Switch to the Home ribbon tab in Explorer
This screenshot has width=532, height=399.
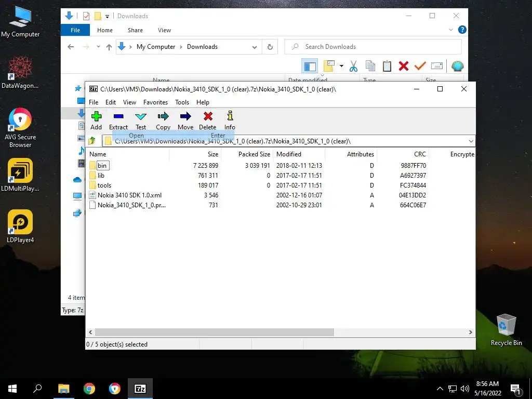coord(105,30)
